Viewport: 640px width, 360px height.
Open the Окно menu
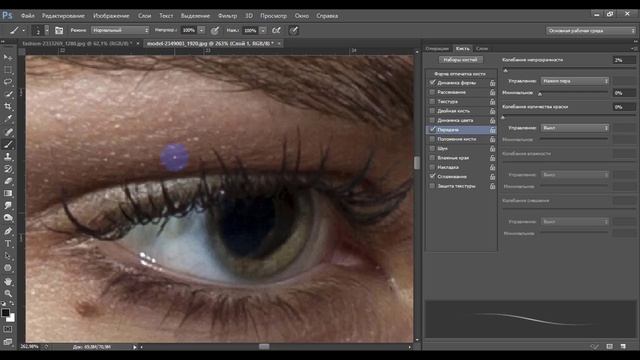coord(302,16)
